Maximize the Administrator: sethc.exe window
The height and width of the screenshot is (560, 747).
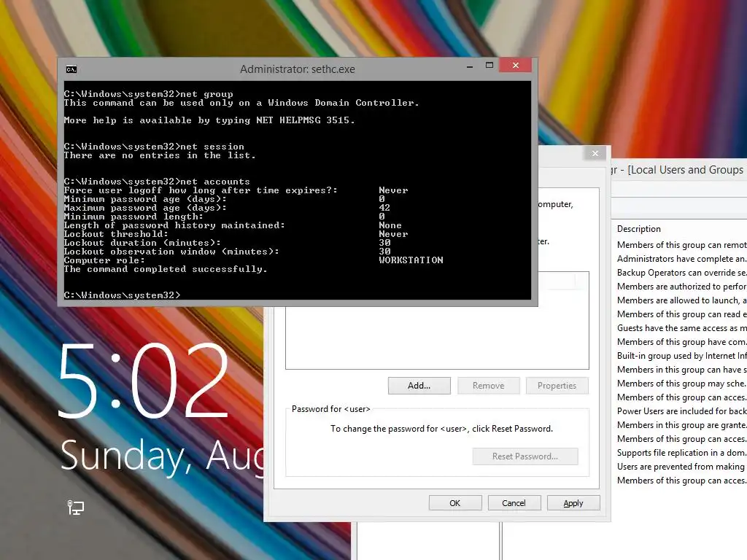tap(489, 65)
